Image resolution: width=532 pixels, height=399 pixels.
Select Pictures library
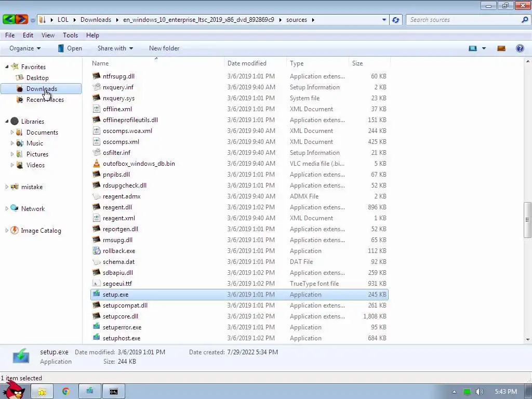[x=37, y=154]
